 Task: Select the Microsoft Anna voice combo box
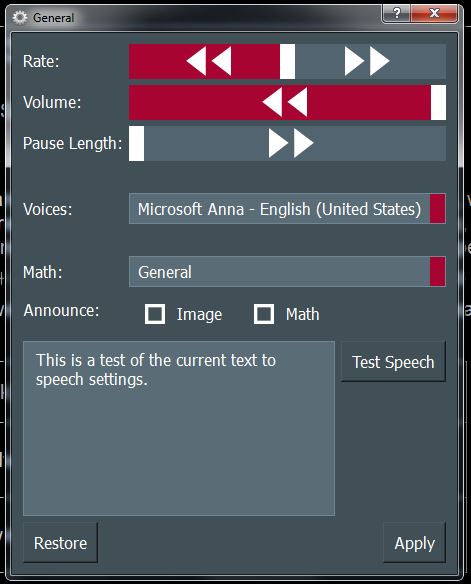287,209
